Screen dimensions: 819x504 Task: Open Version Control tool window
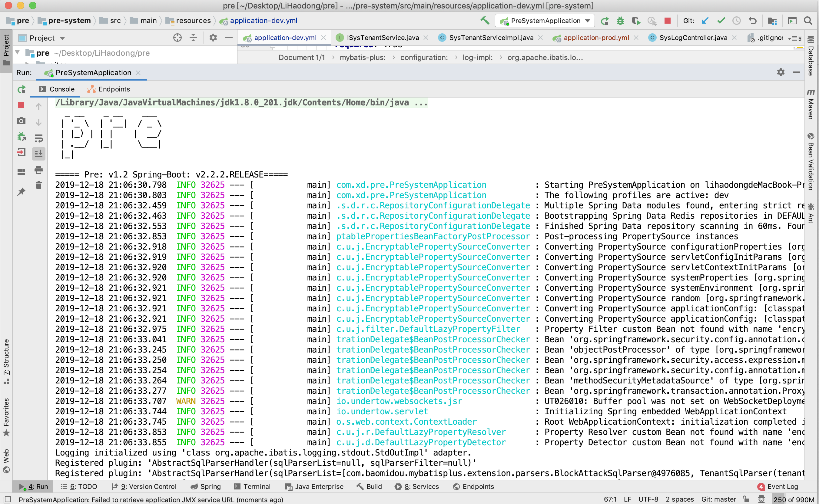[144, 486]
